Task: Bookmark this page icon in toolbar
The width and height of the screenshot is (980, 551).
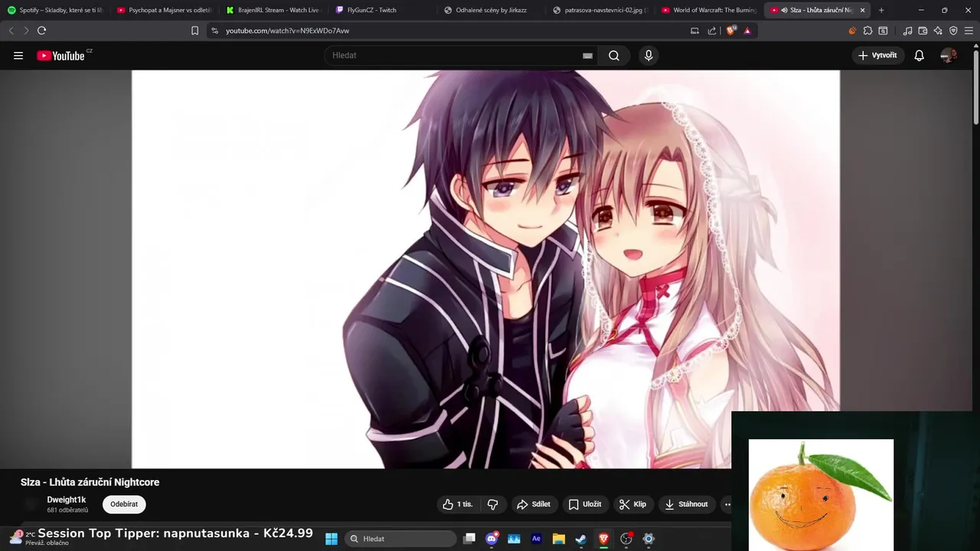Action: coord(194,31)
